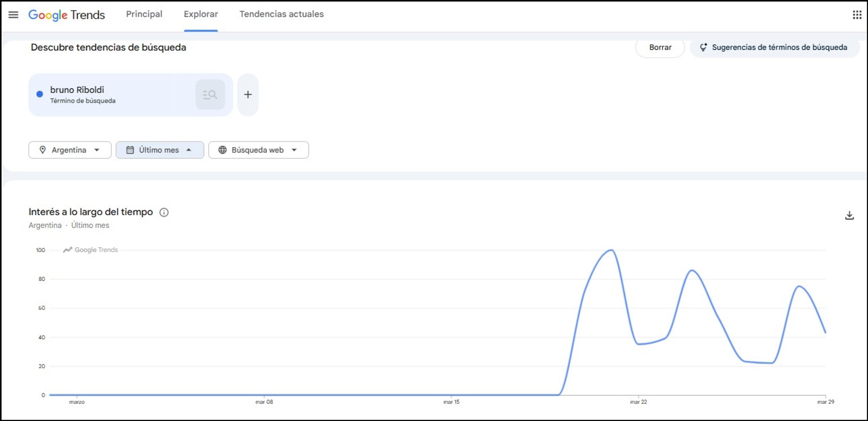Expand the Argentina region dropdown
Viewport: 868px width, 421px height.
pos(70,150)
